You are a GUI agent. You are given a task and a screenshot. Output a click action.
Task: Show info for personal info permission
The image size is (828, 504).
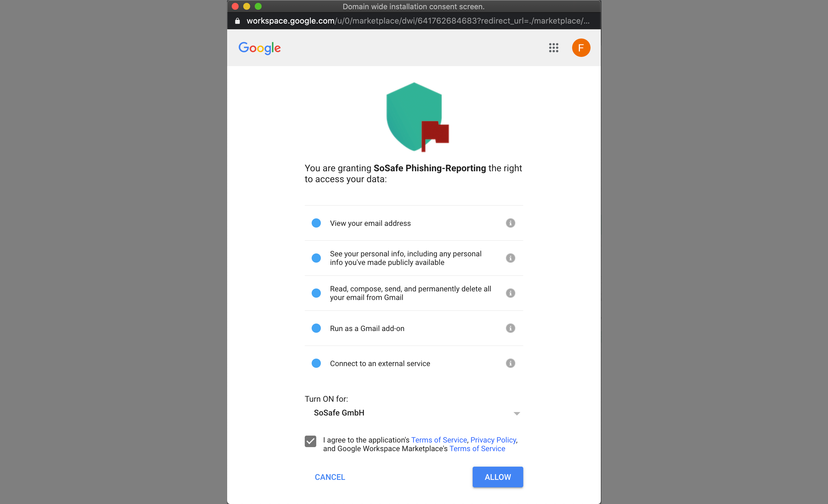click(510, 258)
